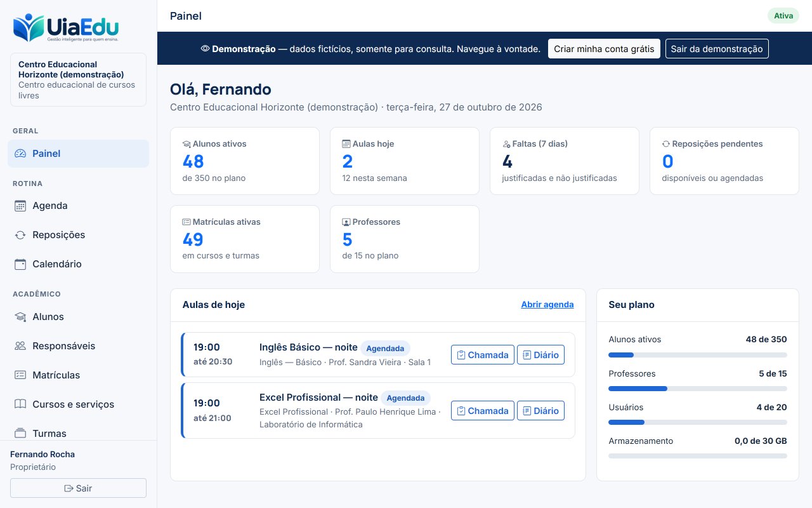Click the Painel gauge icon in sidebar
Viewport: 812px width, 508px height.
coord(20,154)
